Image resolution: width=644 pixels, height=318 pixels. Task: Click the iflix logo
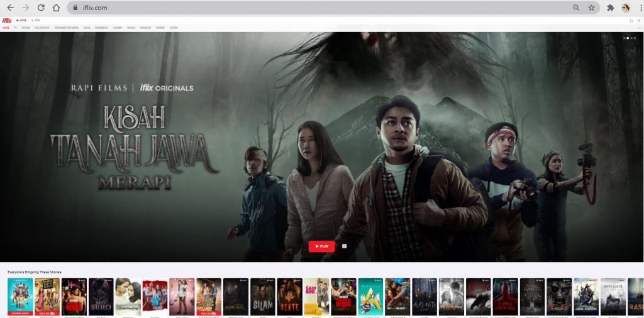pos(7,21)
